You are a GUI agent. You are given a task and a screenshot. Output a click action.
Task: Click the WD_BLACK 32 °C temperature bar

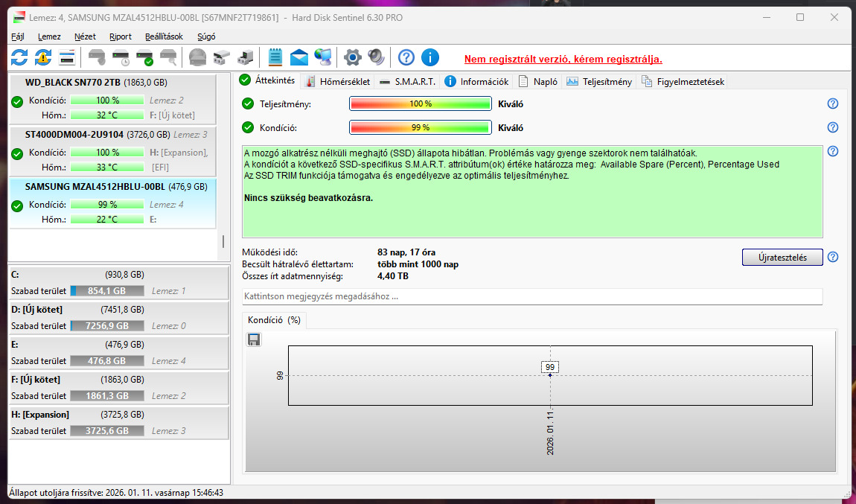(x=107, y=115)
